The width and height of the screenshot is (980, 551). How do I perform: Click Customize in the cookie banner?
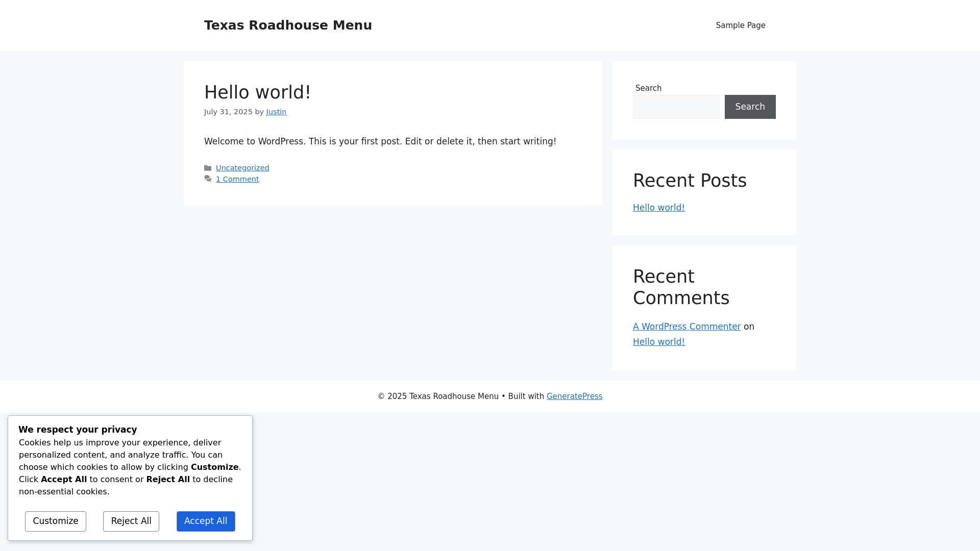coord(56,521)
